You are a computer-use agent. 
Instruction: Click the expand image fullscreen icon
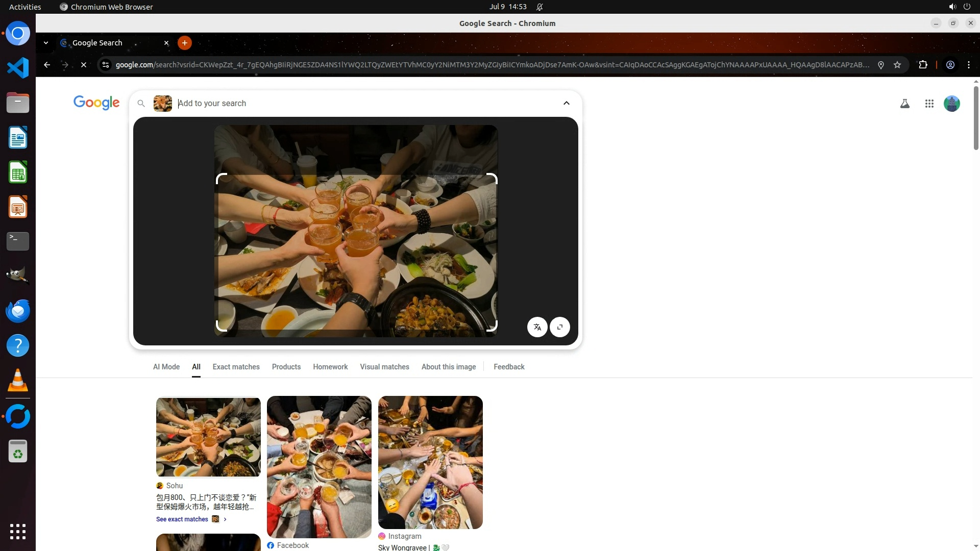560,327
